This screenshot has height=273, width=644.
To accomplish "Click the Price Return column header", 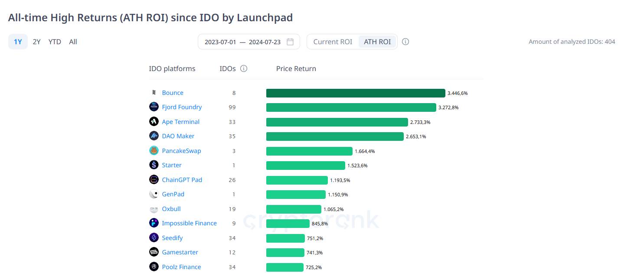I will tap(296, 68).
